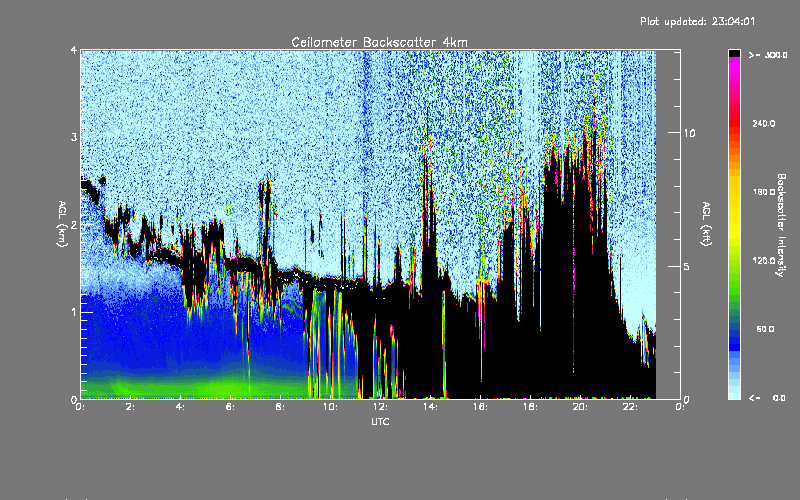Pick the pale cyan bottom of the colorbar
The image size is (800, 500).
point(734,393)
